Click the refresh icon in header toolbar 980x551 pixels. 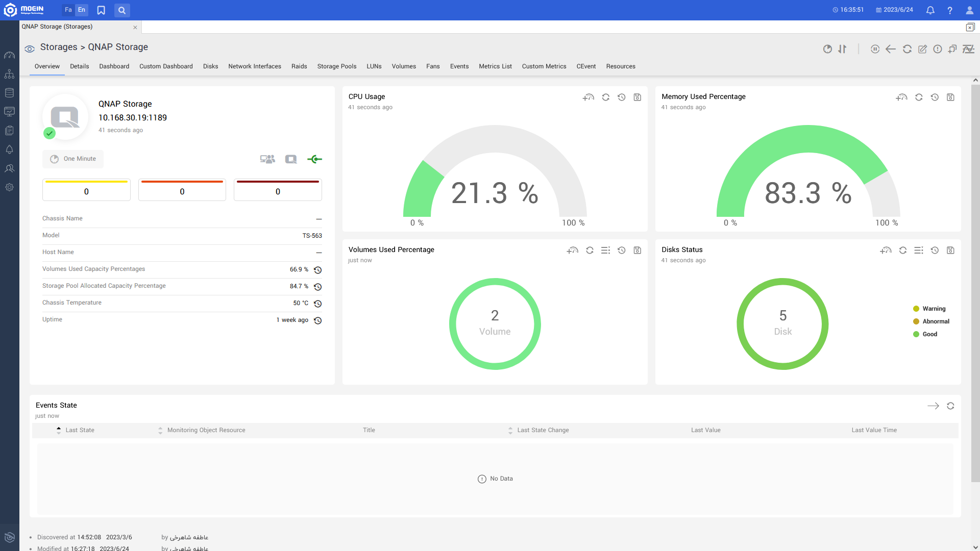907,49
